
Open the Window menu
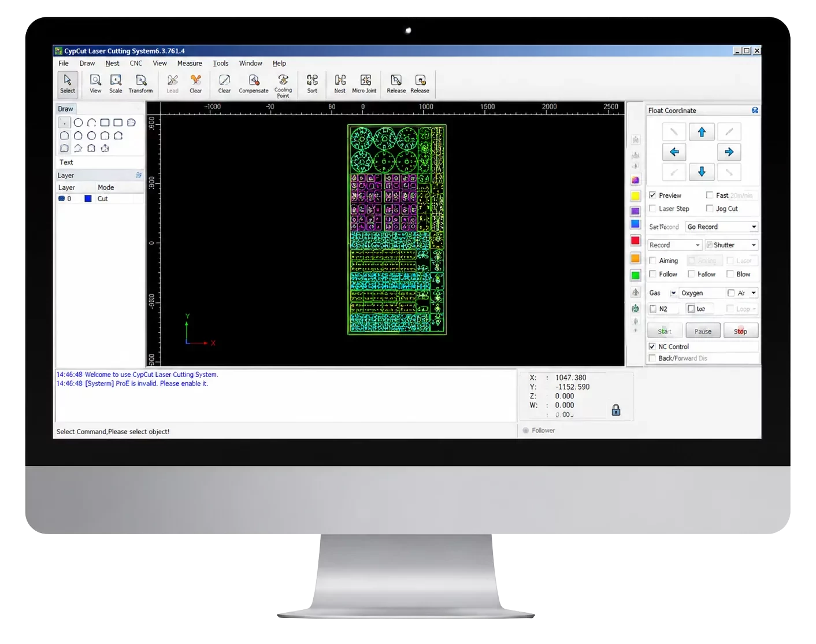pyautogui.click(x=250, y=64)
